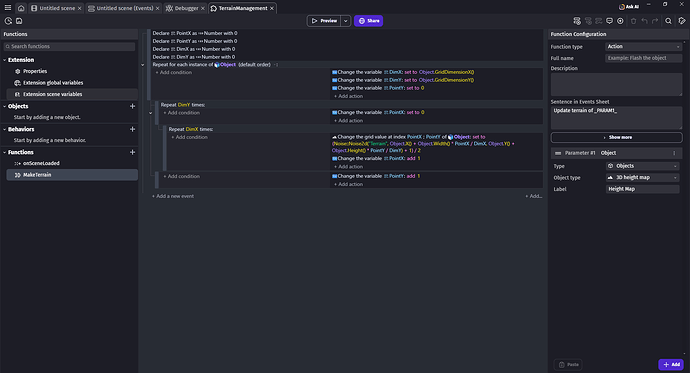Image resolution: width=690 pixels, height=373 pixels.
Task: Click the delete trash icon in toolbar
Action: coord(633,21)
